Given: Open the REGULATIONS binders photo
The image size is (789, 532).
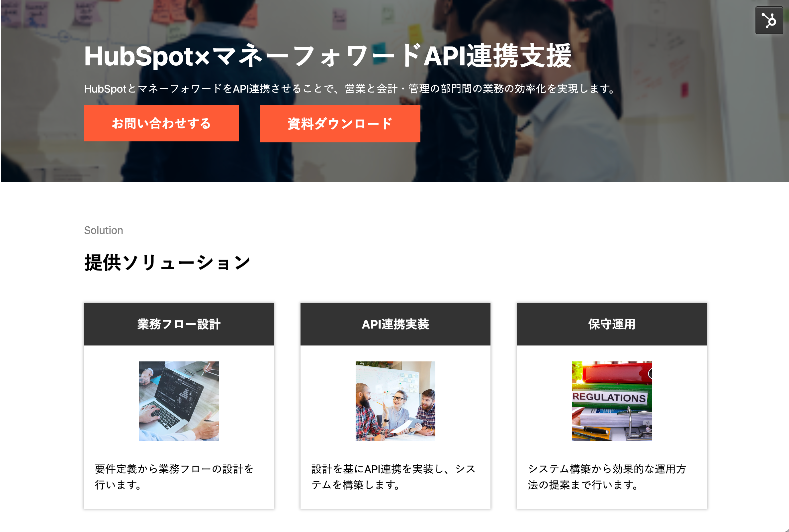Looking at the screenshot, I should click(x=612, y=401).
